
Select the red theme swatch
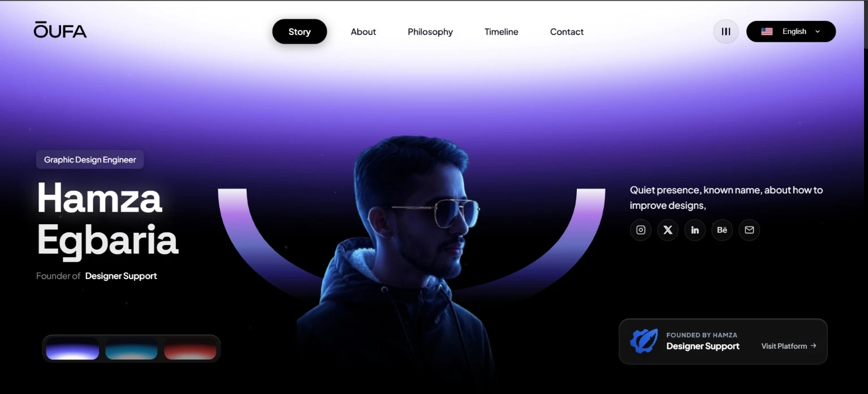pos(190,349)
